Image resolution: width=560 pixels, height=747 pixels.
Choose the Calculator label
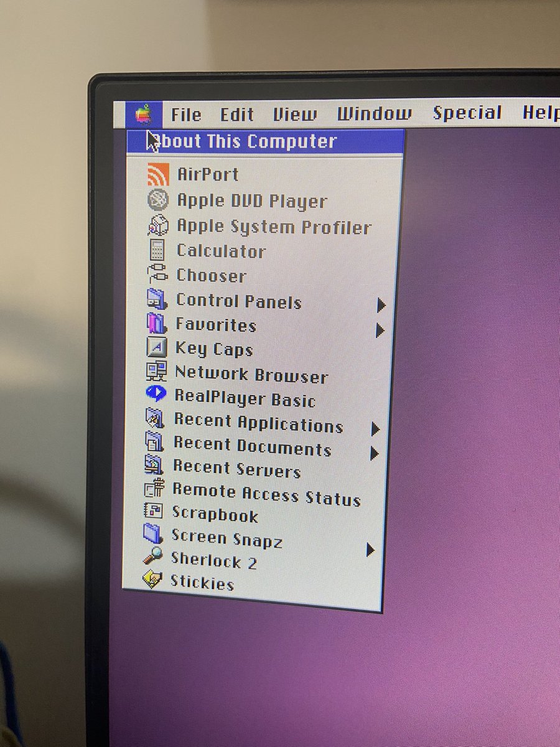click(x=222, y=251)
